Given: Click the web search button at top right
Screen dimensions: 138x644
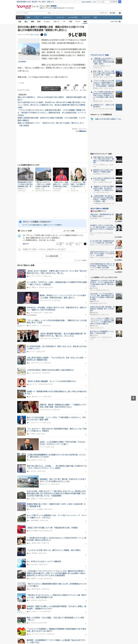Looking at the screenshot, I should tap(120, 2).
